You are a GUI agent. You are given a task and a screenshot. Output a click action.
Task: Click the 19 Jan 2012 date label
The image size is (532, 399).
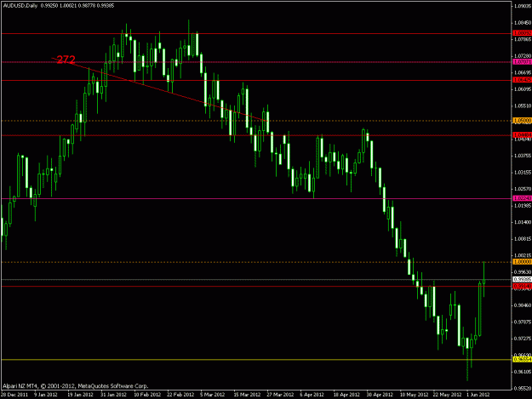pos(80,395)
